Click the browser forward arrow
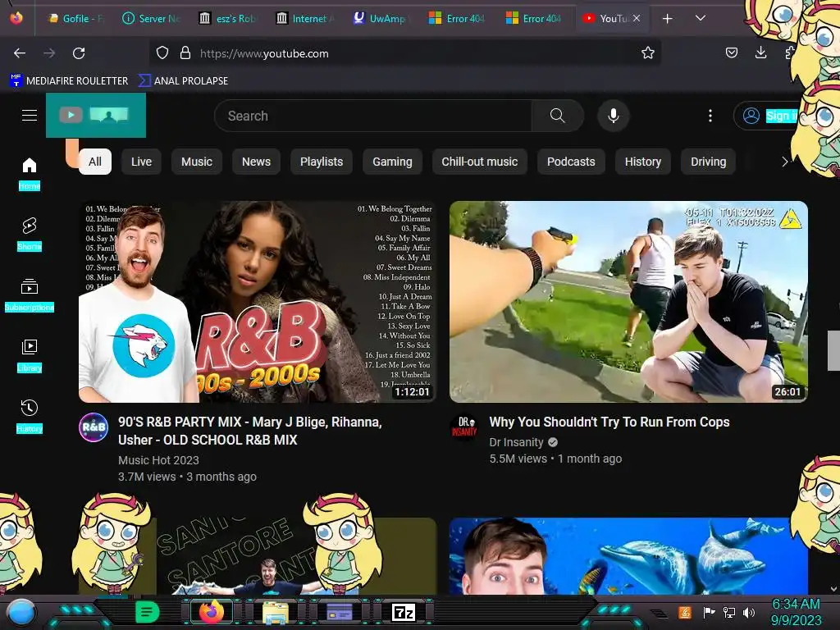 point(49,53)
